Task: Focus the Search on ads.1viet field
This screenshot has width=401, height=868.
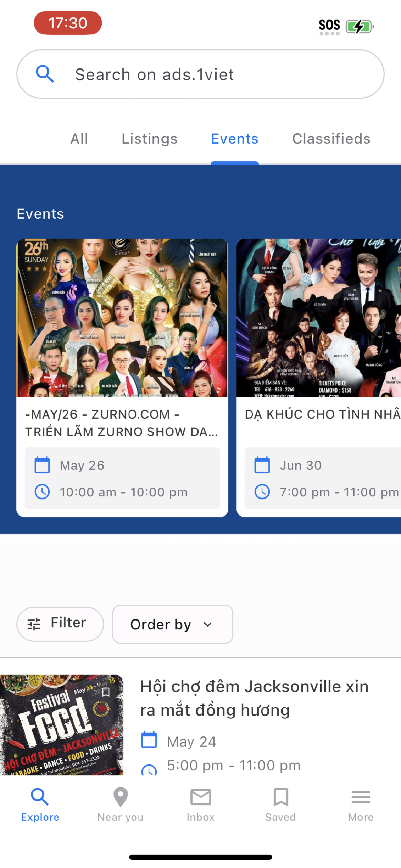Action: [200, 74]
